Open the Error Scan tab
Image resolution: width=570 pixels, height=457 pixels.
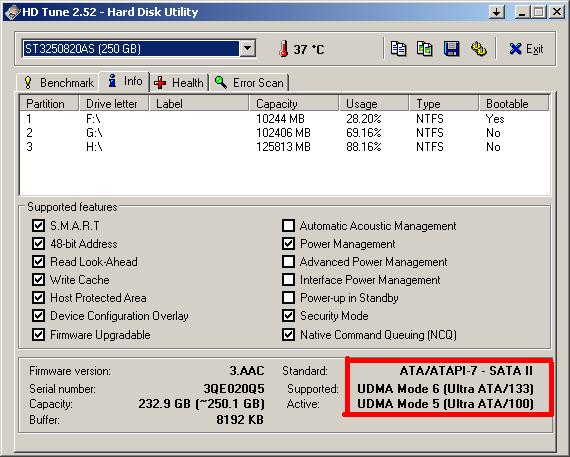click(x=249, y=83)
